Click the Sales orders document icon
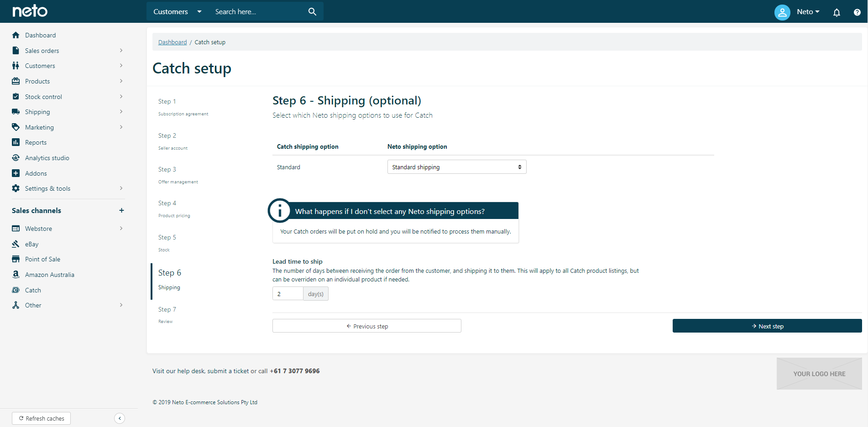The image size is (868, 427). coord(16,50)
